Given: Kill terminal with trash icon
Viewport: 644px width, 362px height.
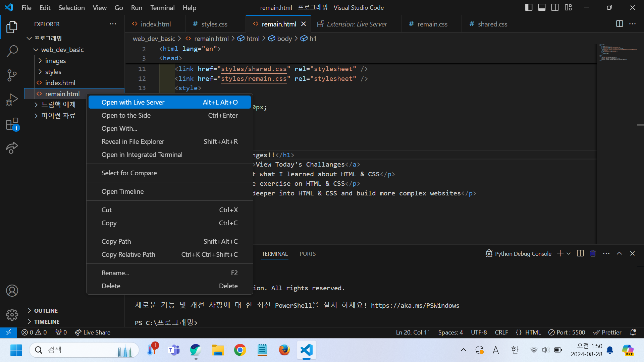Looking at the screenshot, I should (x=593, y=253).
